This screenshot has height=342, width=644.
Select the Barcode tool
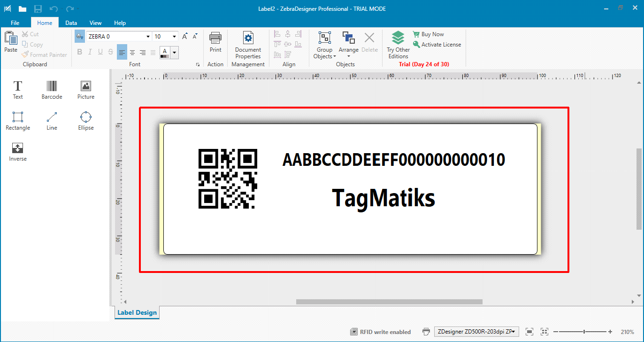point(52,90)
